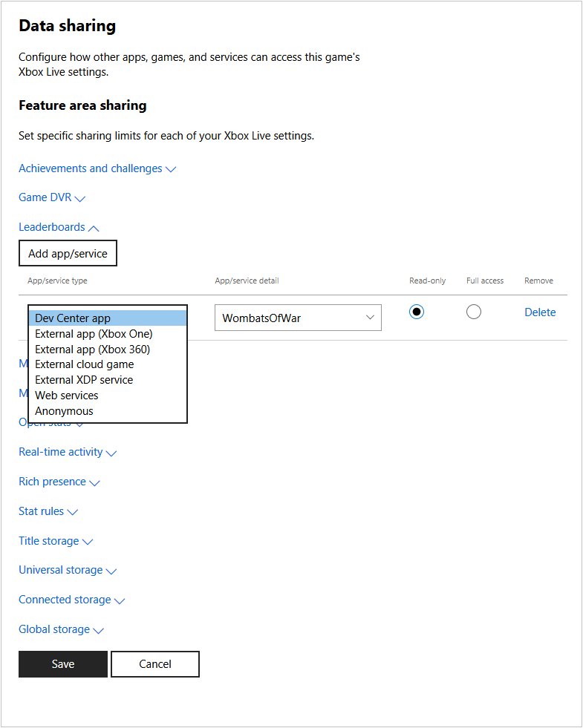Click the Remove column header
Screen dimensions: 583x728
pyautogui.click(x=539, y=281)
